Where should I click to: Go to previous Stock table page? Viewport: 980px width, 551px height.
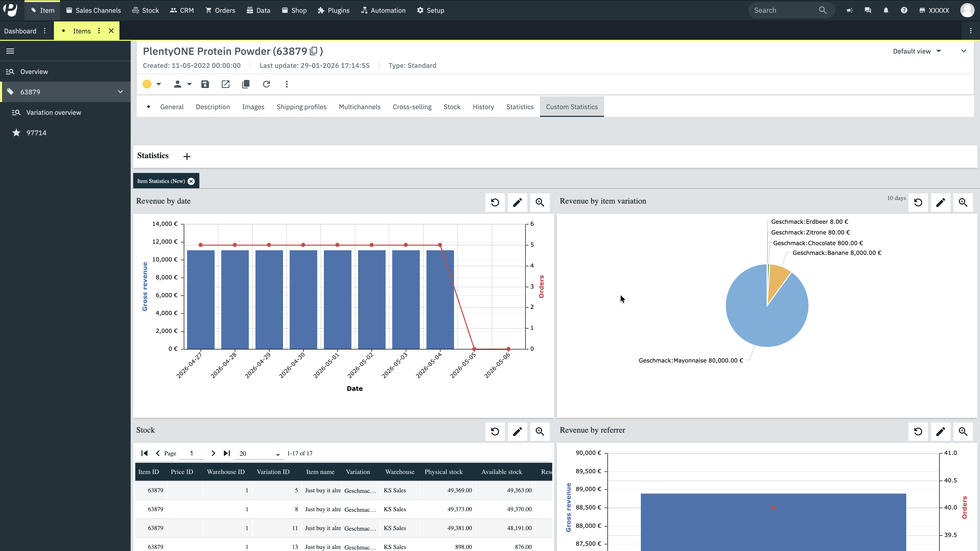pos(158,453)
